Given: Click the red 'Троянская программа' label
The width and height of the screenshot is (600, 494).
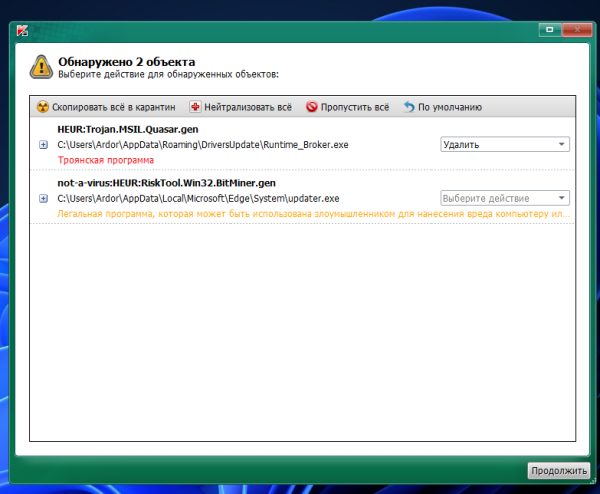Looking at the screenshot, I should [x=106, y=160].
